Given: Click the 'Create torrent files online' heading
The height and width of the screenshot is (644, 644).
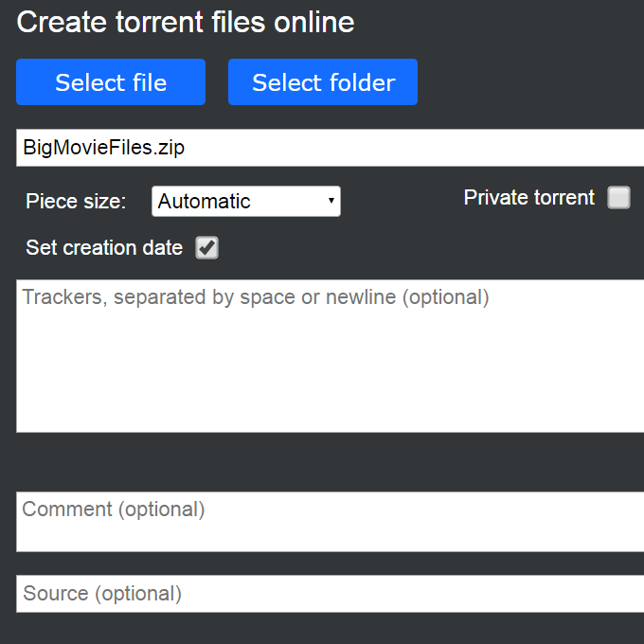Looking at the screenshot, I should coord(186,23).
